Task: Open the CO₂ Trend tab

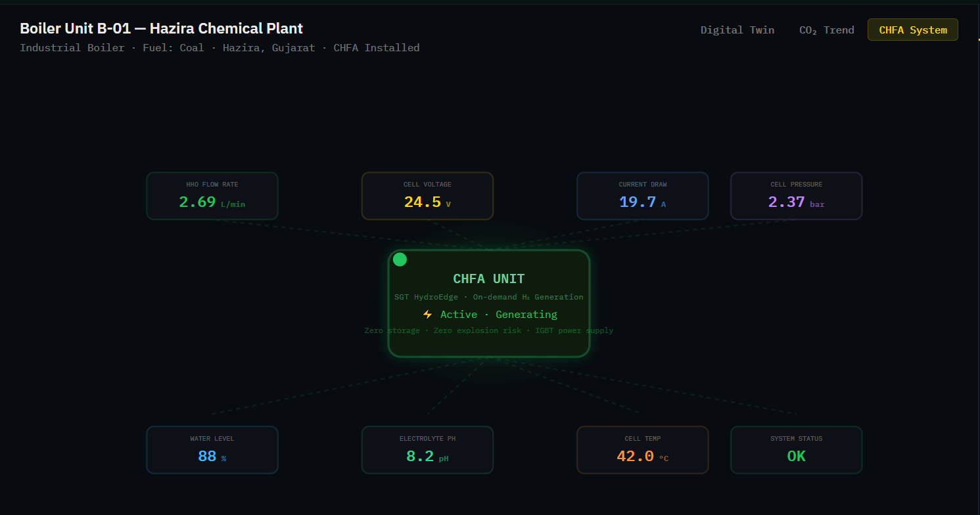Action: pos(826,30)
